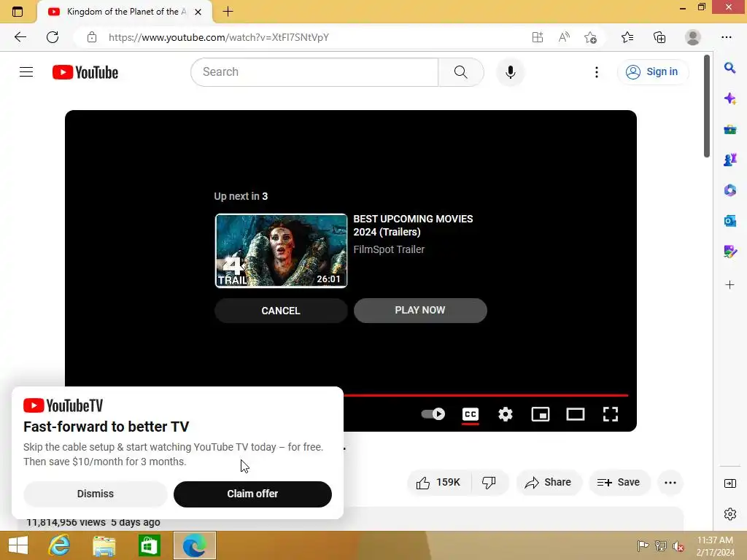This screenshot has width=747, height=560.
Task: Open the network tray icon
Action: 660,545
